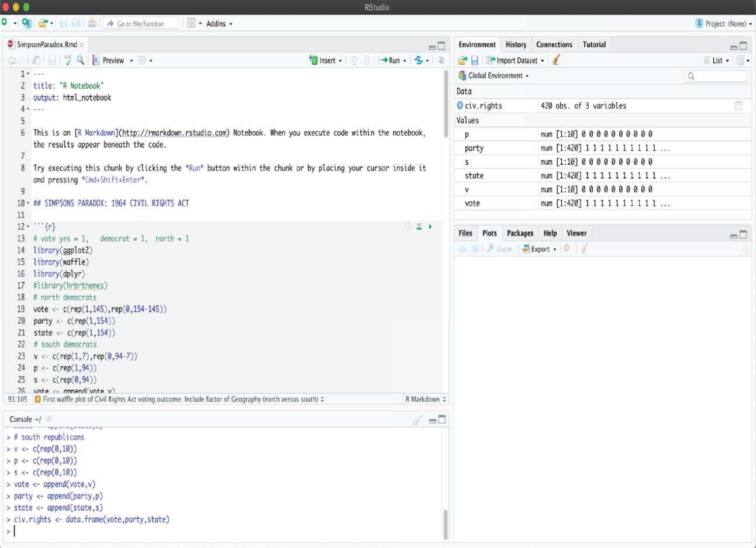This screenshot has width=756, height=548.
Task: Remove the current plot with the red X icon
Action: (566, 248)
